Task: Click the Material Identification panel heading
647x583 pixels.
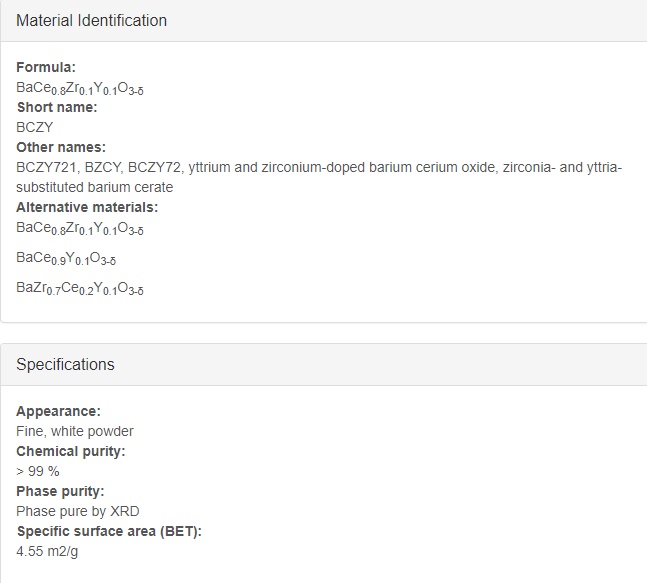Action: [91, 21]
